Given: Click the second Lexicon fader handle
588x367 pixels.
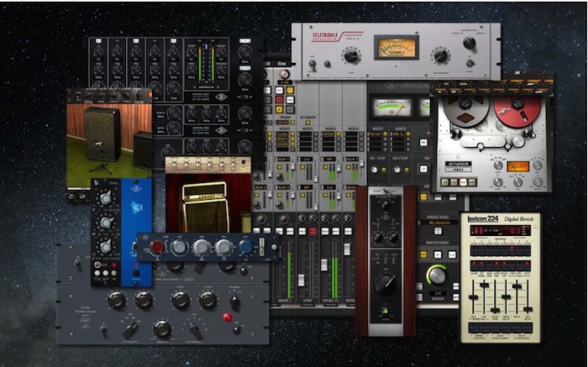Looking at the screenshot, I should 485,286.
